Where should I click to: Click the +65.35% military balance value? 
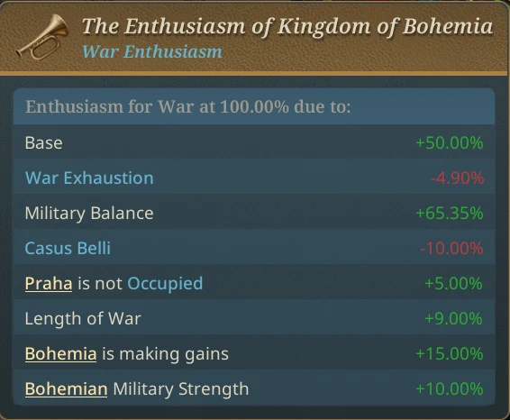point(450,214)
